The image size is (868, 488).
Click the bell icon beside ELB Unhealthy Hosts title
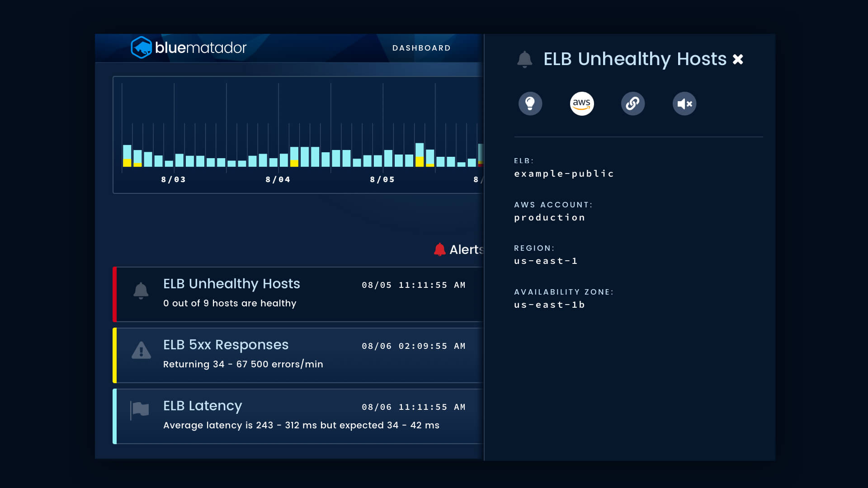pyautogui.click(x=524, y=59)
